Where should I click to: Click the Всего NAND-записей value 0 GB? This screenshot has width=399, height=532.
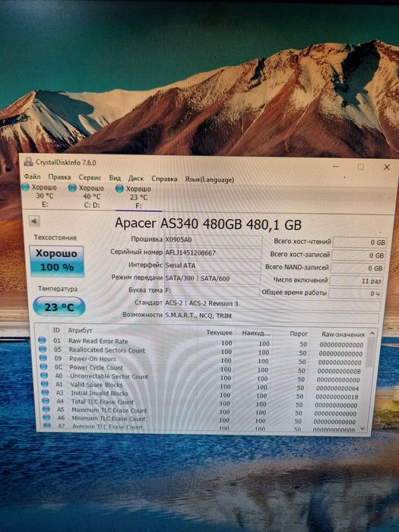click(x=357, y=268)
